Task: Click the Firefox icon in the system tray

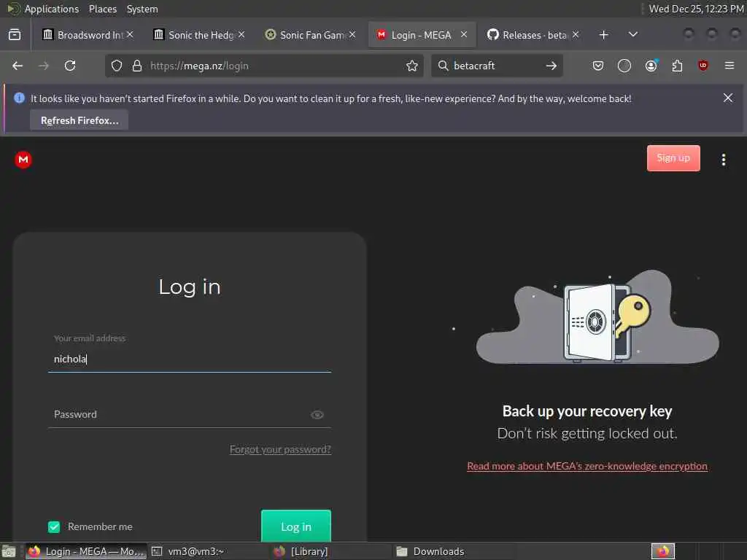Action: tap(663, 551)
